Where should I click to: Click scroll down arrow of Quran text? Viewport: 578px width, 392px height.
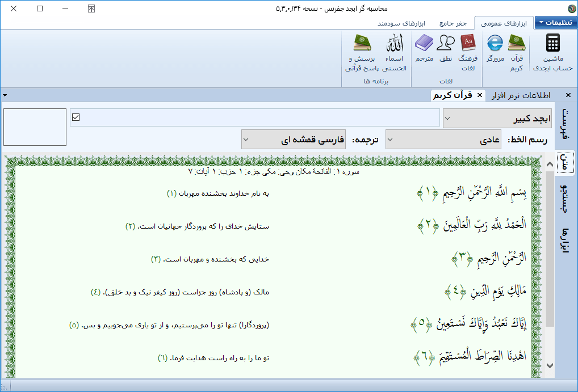coord(550,365)
